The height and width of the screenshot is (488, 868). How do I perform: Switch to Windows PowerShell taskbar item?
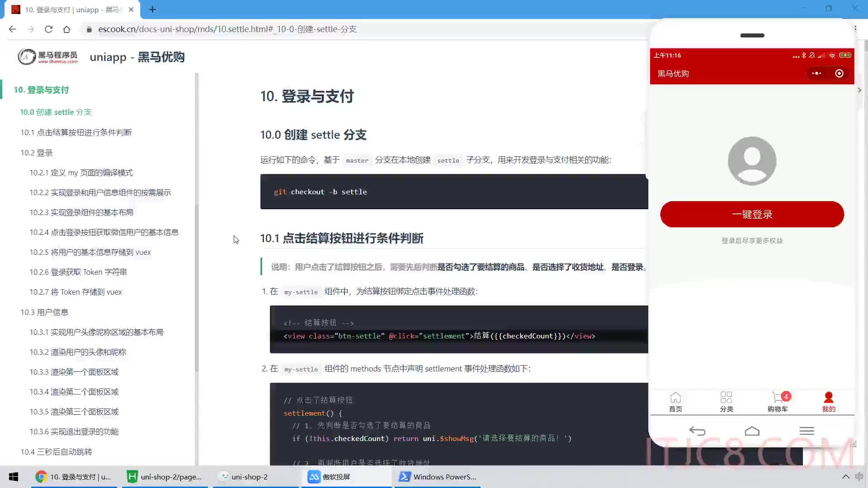(437, 477)
